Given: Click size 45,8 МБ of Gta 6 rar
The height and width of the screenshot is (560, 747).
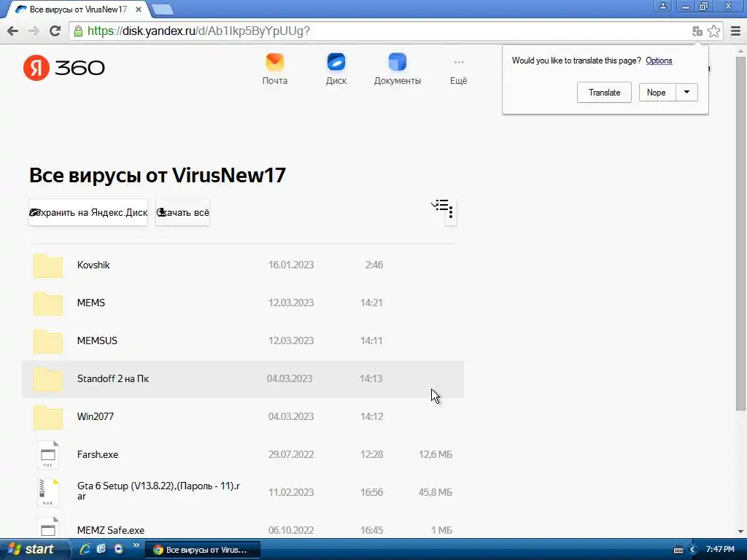Looking at the screenshot, I should coord(436,492).
